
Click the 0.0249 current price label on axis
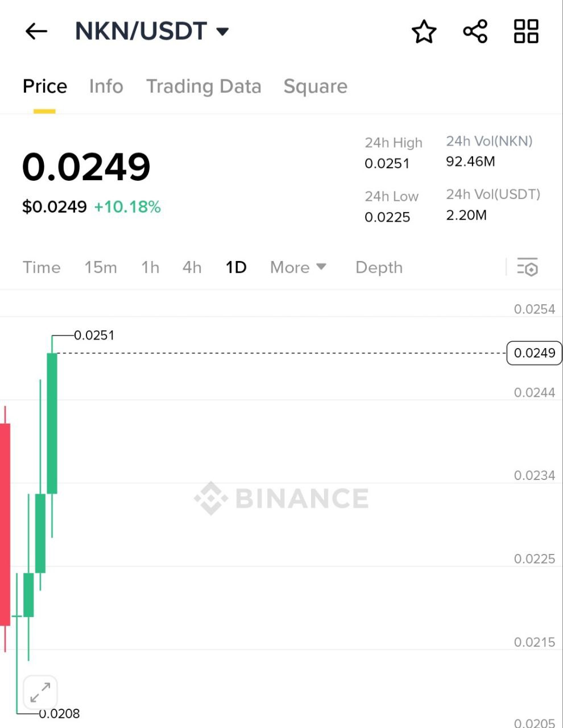pyautogui.click(x=534, y=353)
